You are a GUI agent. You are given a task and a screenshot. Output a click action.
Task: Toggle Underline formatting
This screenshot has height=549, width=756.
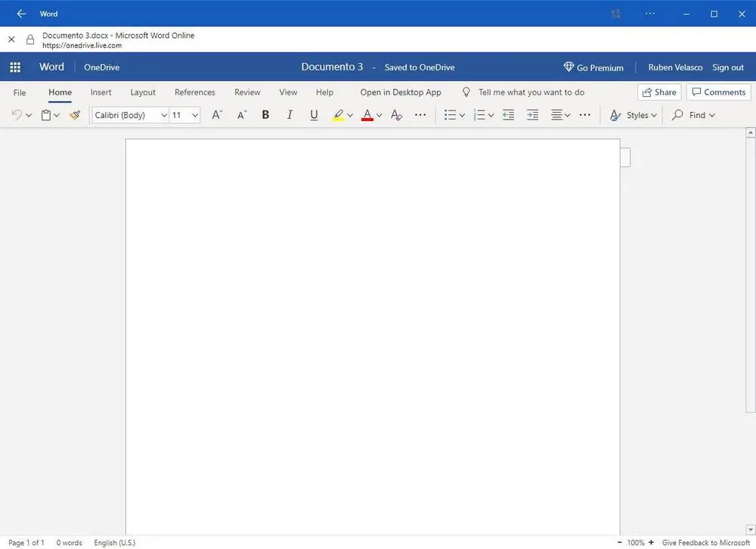coord(314,115)
